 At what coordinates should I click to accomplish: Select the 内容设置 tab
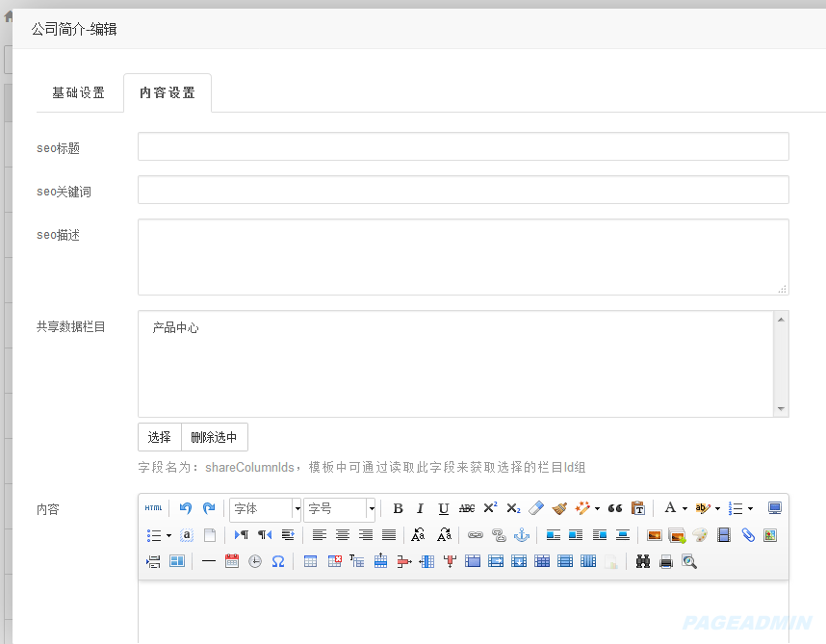[168, 92]
